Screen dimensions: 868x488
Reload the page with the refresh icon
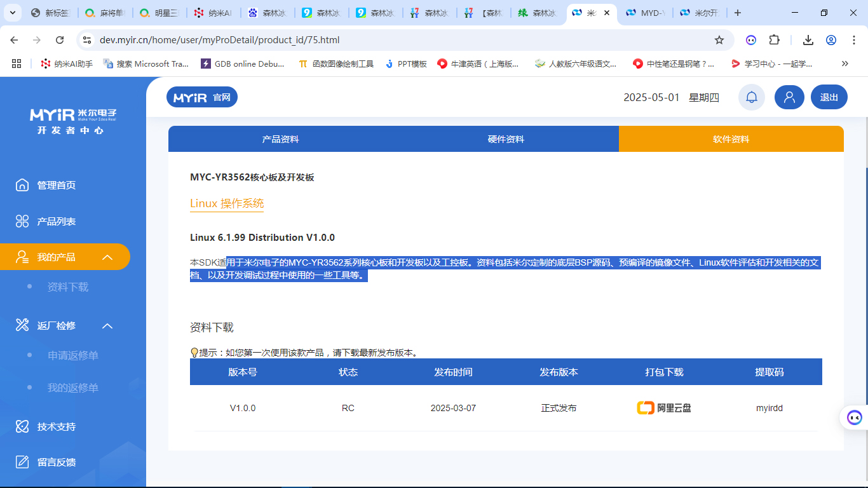[60, 40]
